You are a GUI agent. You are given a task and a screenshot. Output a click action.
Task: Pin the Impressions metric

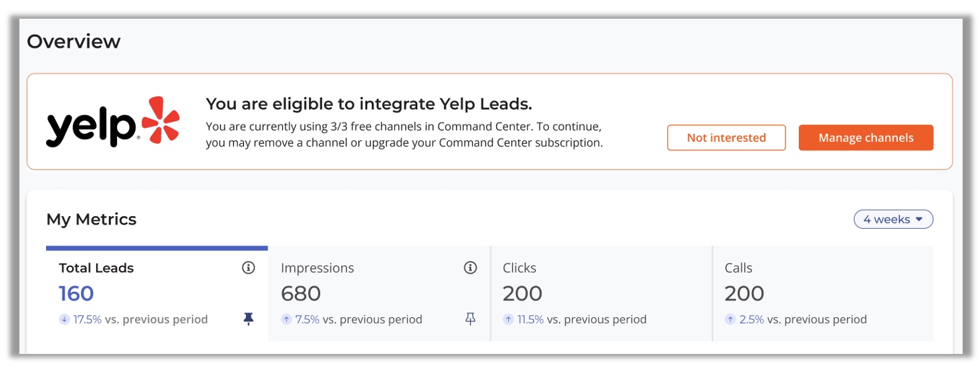[471, 319]
